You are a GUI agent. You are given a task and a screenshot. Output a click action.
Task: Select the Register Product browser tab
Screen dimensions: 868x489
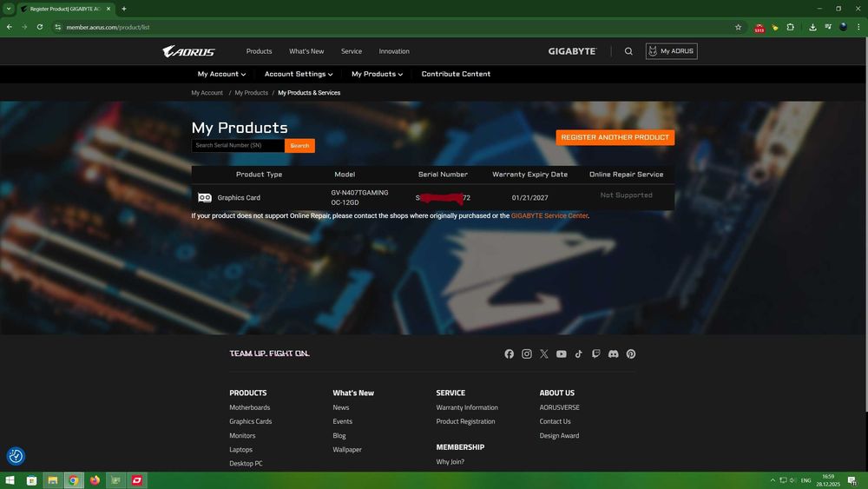pos(65,9)
